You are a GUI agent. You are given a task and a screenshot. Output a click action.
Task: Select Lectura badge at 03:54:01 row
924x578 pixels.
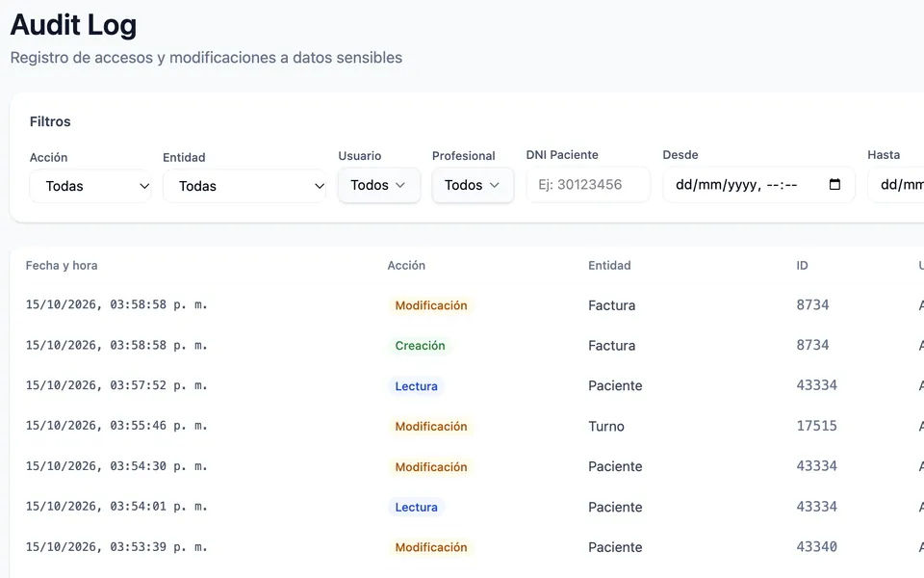coord(416,508)
